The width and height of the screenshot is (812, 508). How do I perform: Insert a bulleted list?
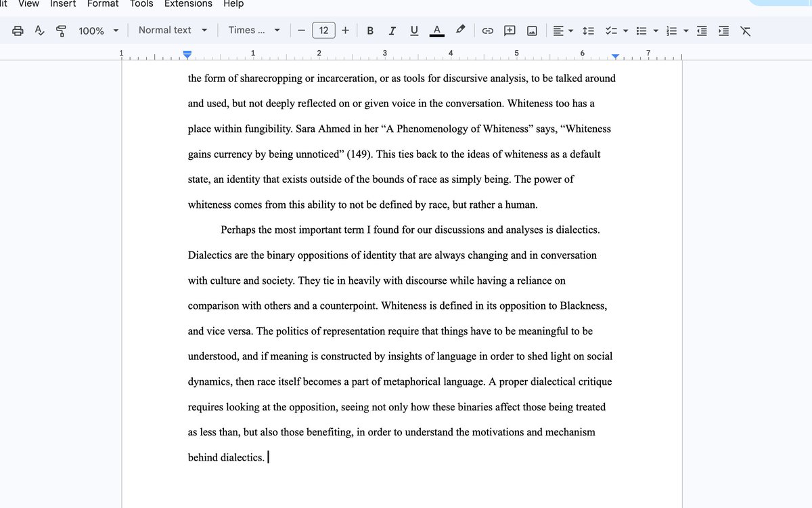tap(642, 30)
